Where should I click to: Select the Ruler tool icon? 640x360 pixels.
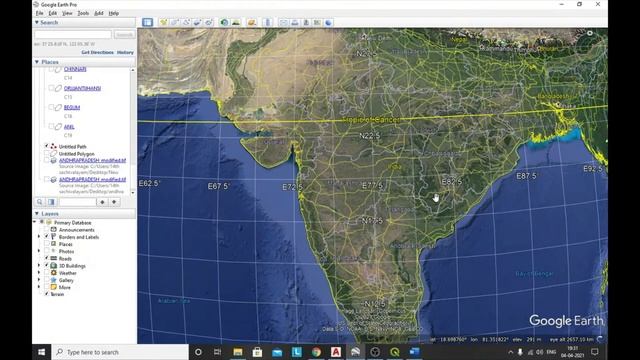(x=268, y=22)
